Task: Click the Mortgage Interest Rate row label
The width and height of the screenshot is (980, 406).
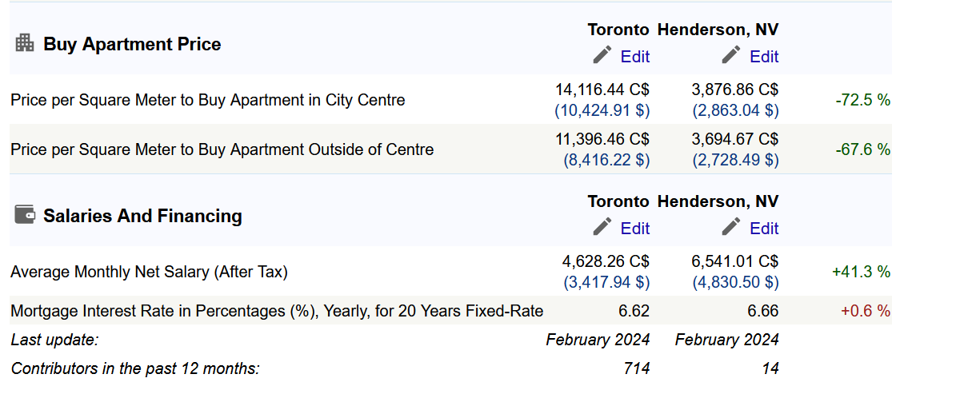Action: tap(277, 311)
